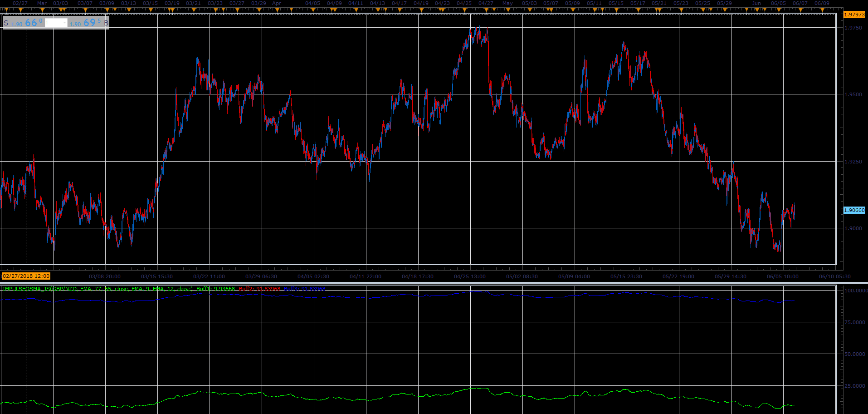This screenshot has height=414, width=868.
Task: Click the divider bar between chart and indicator
Action: coord(434,283)
